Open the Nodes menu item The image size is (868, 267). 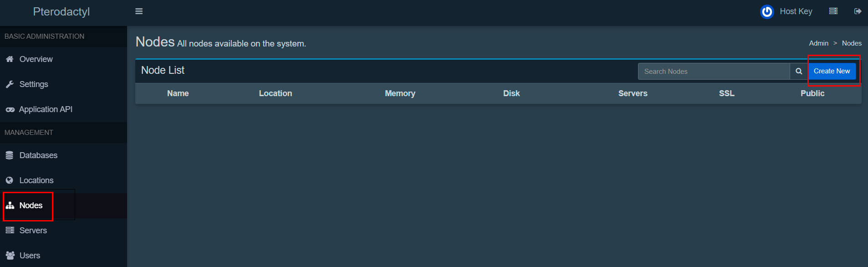coord(31,205)
